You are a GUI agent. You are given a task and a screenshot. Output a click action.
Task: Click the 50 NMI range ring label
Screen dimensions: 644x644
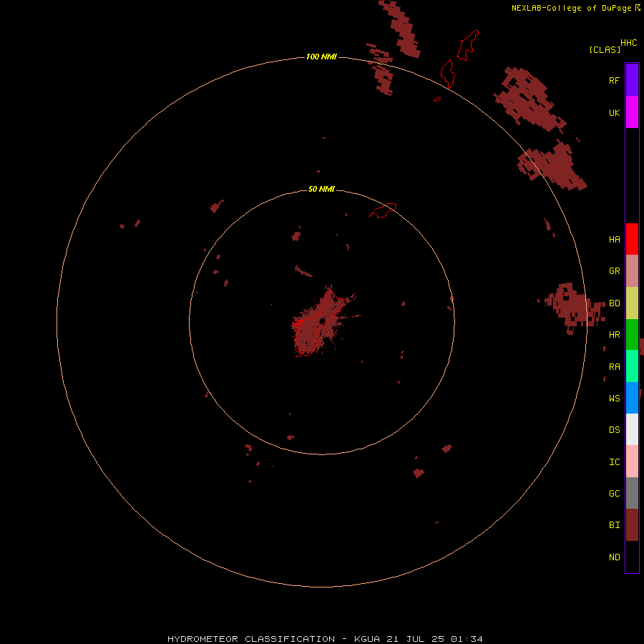tap(321, 189)
